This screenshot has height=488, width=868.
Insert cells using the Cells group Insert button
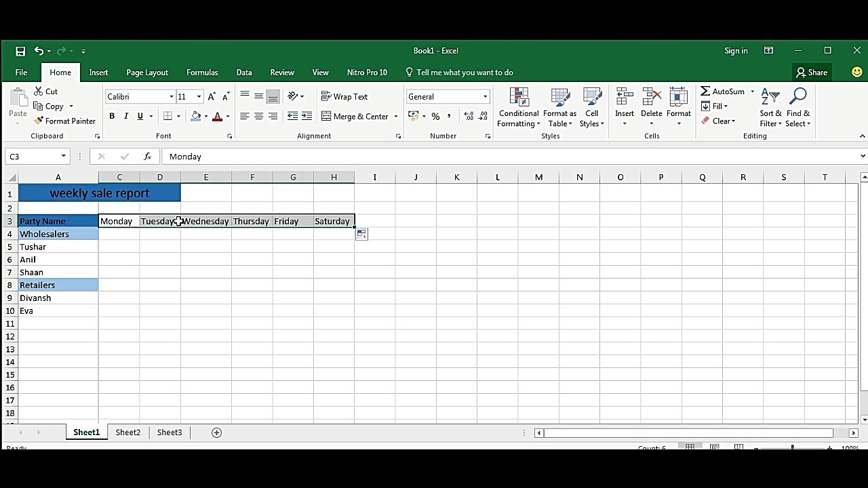pos(625,107)
